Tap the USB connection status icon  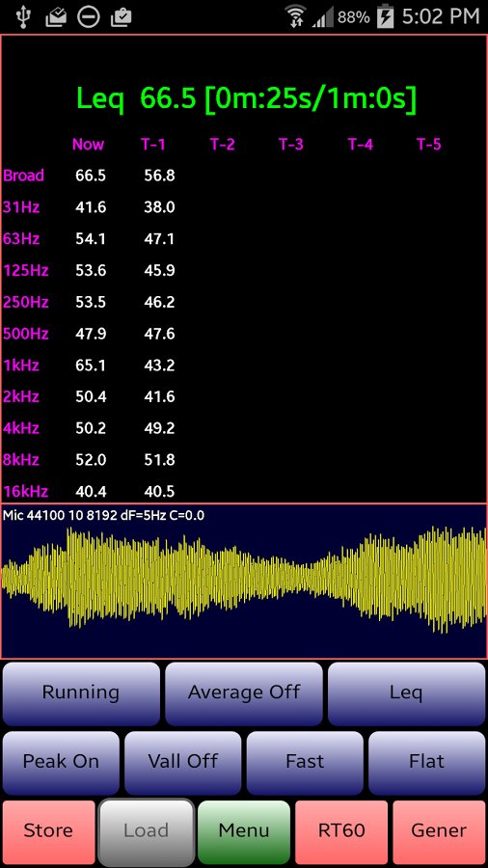tap(23, 16)
